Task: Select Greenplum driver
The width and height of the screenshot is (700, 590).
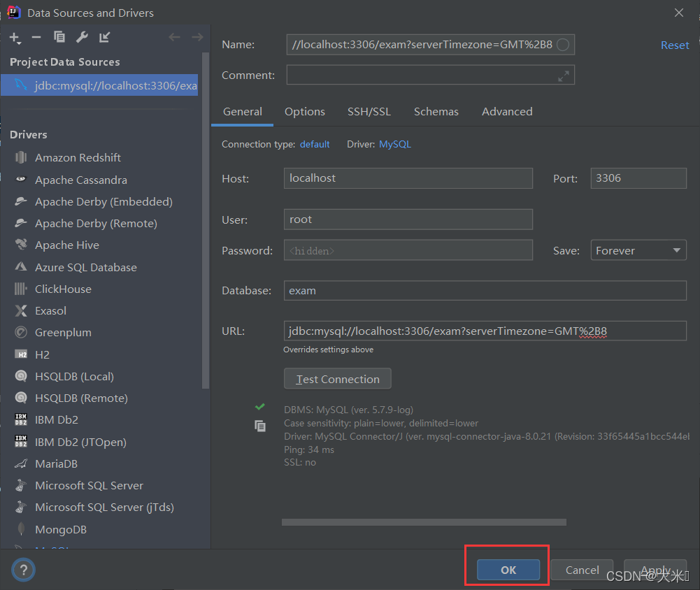Action: click(63, 333)
